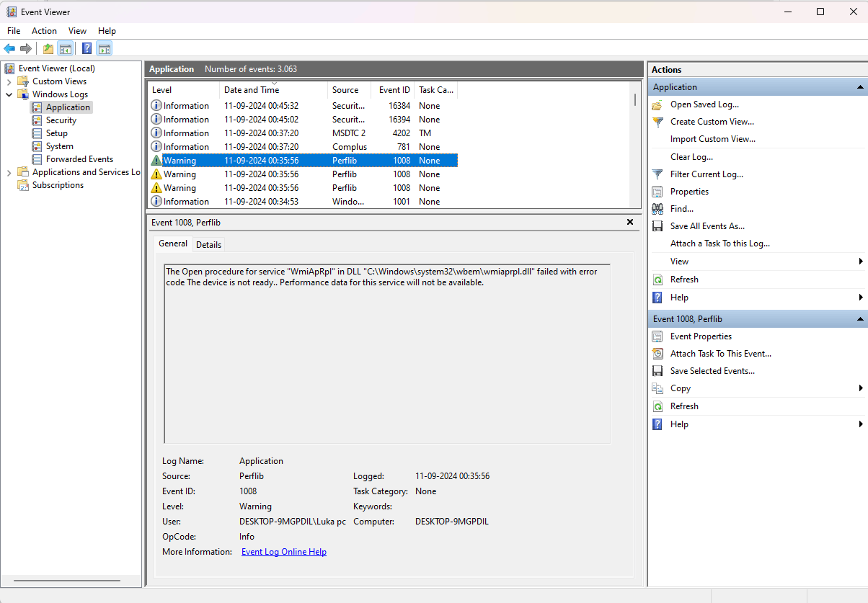Click the Properties icon under Application actions
868x603 pixels.
coord(657,192)
